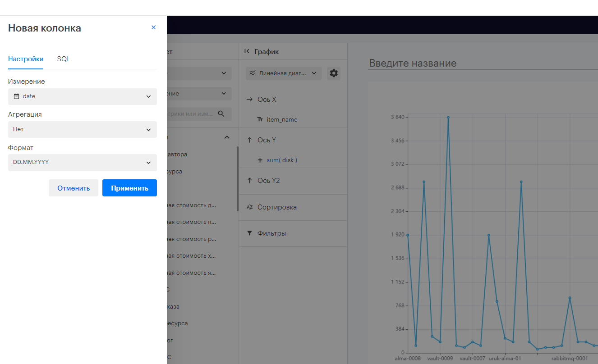
Task: Click the uruk-alma-01 axis label
Action: pos(505,359)
